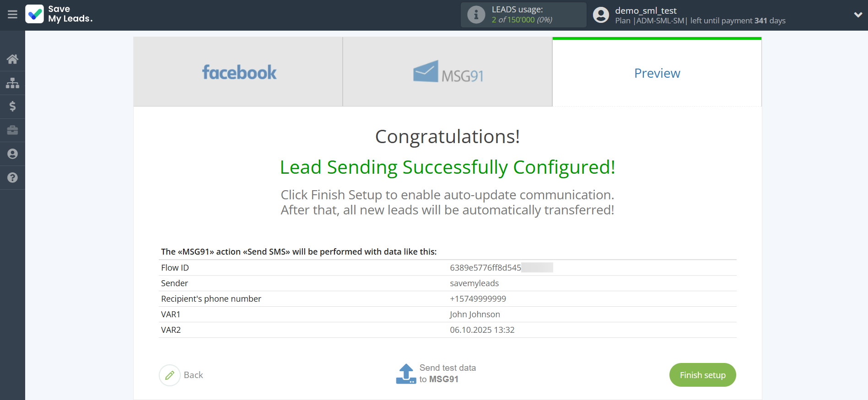Click the pencil icon on the Back control
868x400 pixels.
click(170, 375)
